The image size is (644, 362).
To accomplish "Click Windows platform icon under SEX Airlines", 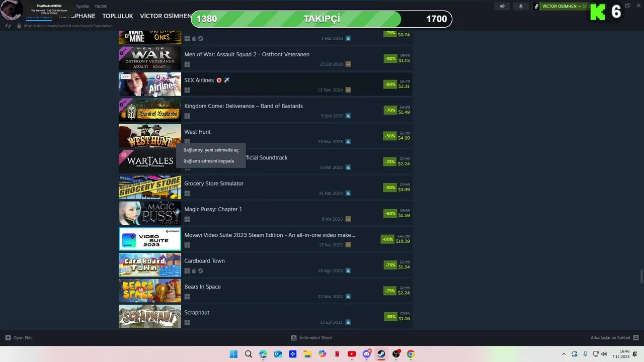I will tap(187, 90).
